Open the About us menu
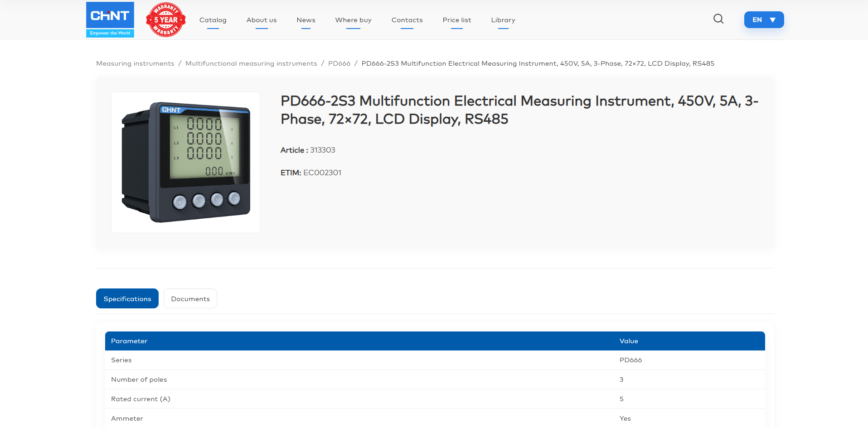 pyautogui.click(x=262, y=20)
